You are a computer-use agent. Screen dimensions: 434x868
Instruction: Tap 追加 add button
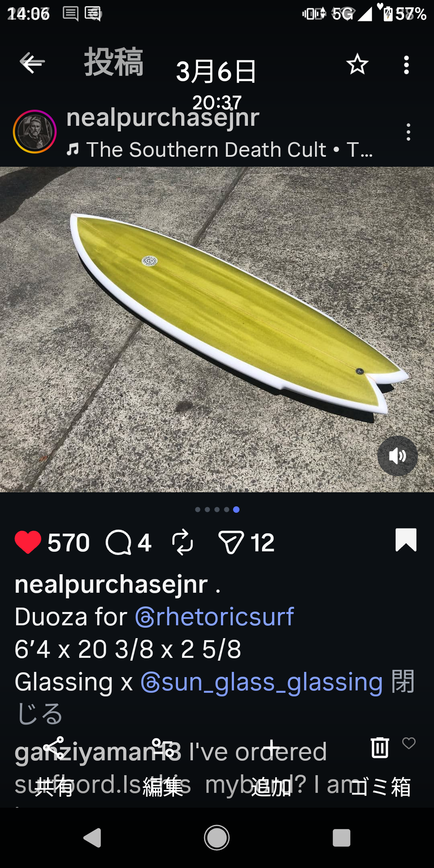pos(272,767)
